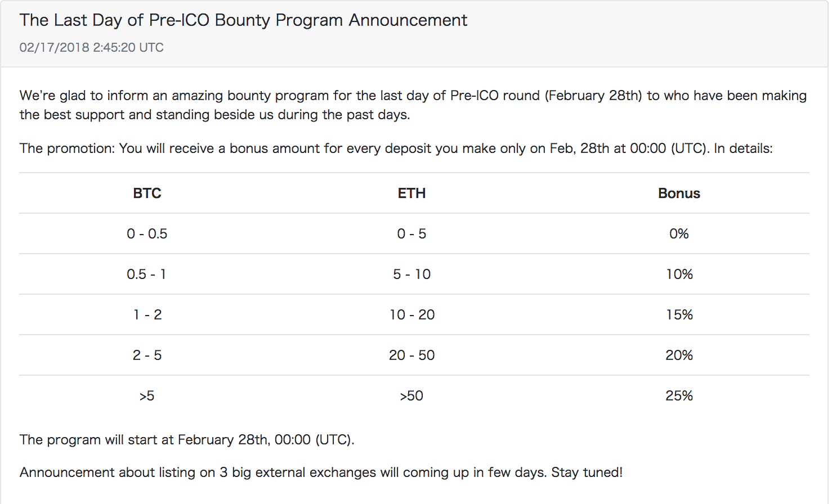Click the 10 - 20 ETH cell
Viewport: 832px width, 504px height.
pos(411,315)
